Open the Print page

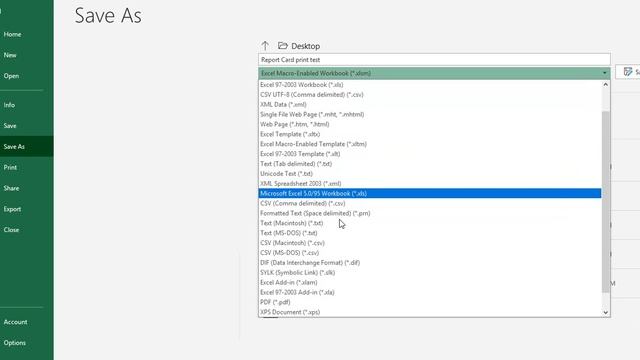pyautogui.click(x=27, y=167)
